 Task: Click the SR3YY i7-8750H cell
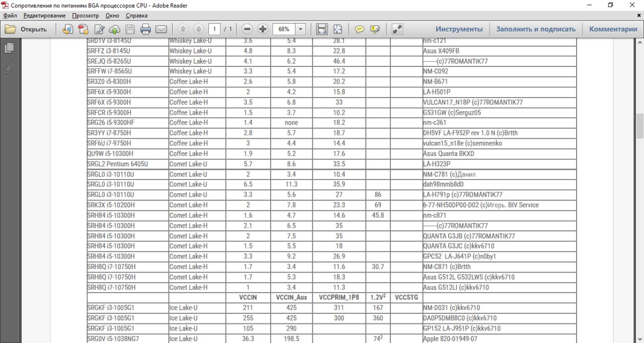click(128, 133)
